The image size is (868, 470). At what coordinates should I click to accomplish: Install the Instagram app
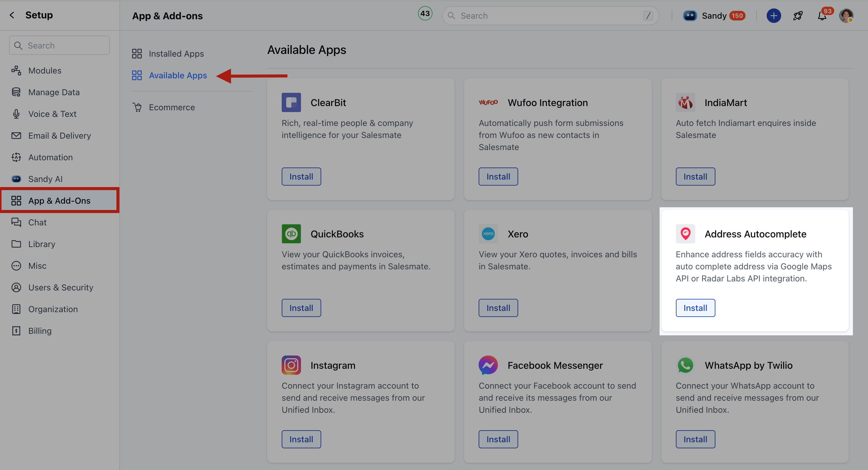pos(301,439)
